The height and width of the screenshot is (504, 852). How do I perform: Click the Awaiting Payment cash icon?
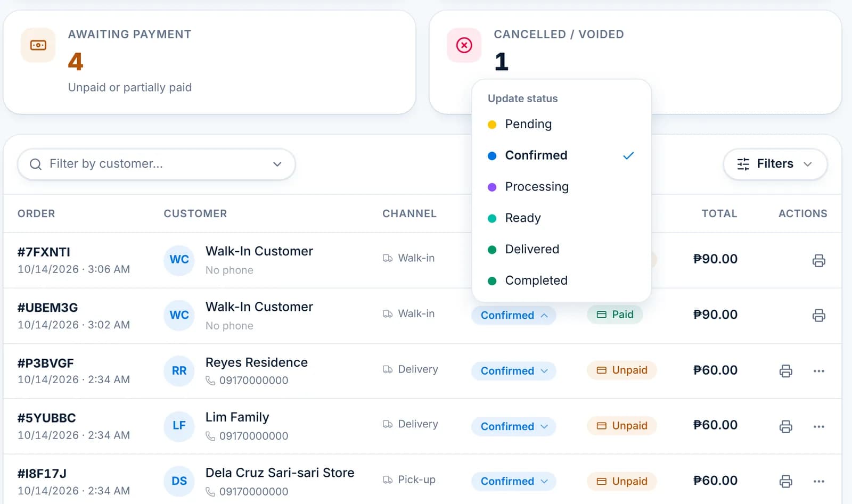38,45
